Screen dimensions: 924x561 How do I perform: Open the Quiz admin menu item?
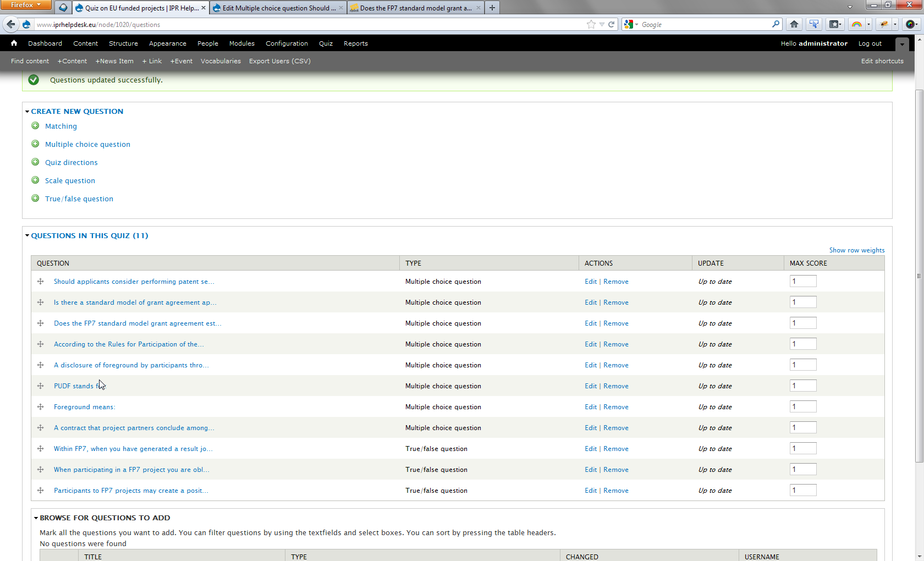click(326, 43)
